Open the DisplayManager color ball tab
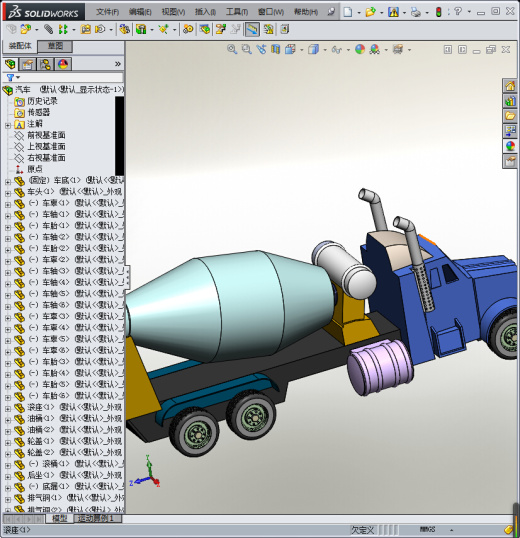 (x=63, y=64)
